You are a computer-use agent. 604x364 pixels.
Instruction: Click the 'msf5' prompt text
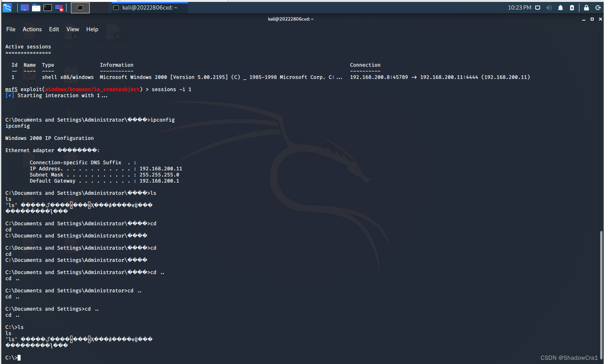pos(11,89)
